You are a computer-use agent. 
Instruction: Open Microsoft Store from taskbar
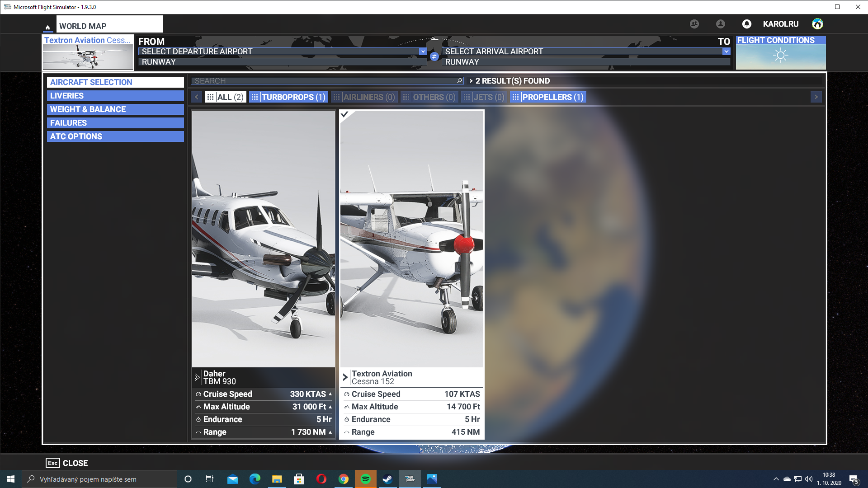pyautogui.click(x=299, y=479)
